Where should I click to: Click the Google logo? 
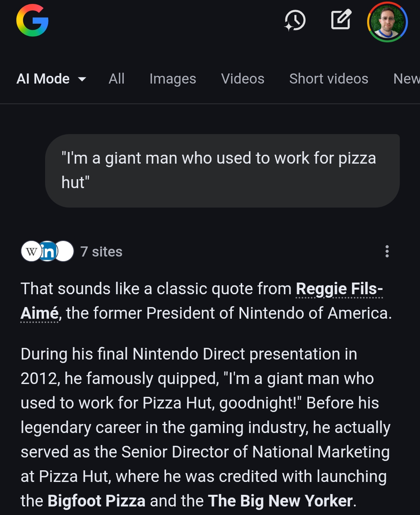pyautogui.click(x=32, y=21)
